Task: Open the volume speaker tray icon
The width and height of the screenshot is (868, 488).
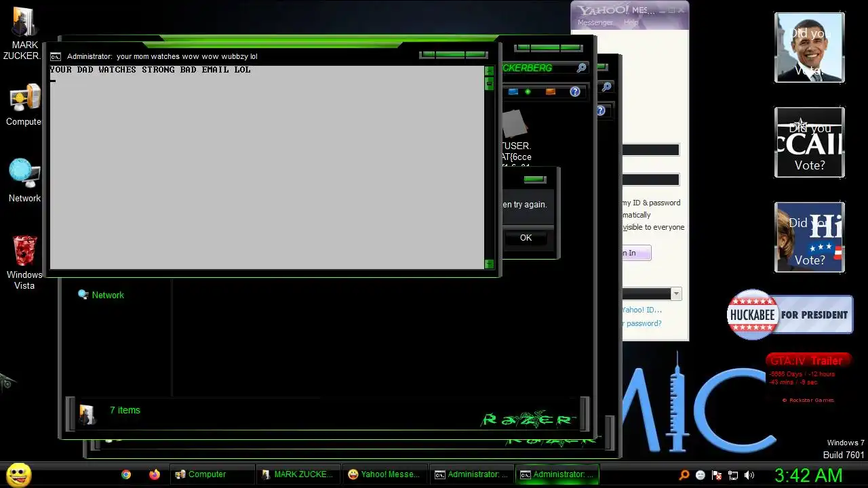Action: click(x=749, y=475)
